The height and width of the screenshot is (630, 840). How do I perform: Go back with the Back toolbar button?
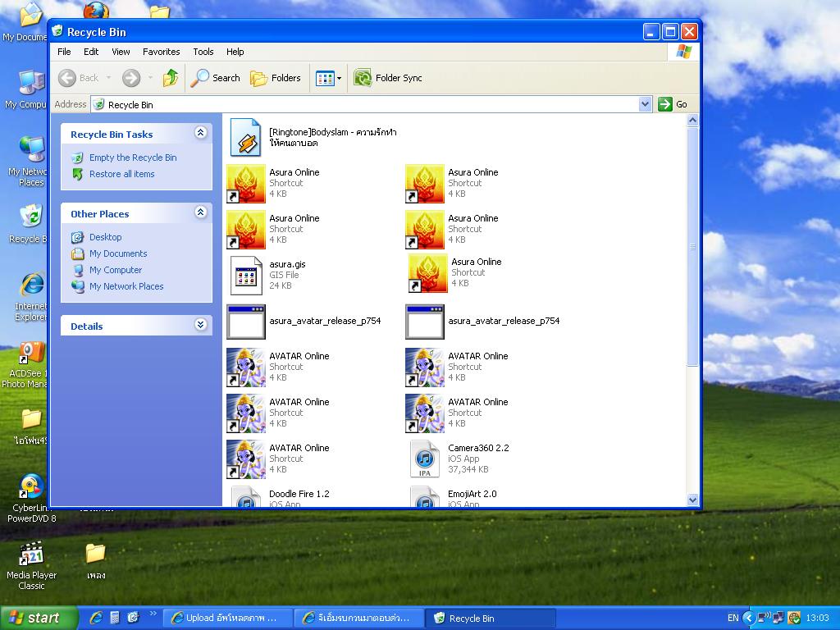coord(78,78)
